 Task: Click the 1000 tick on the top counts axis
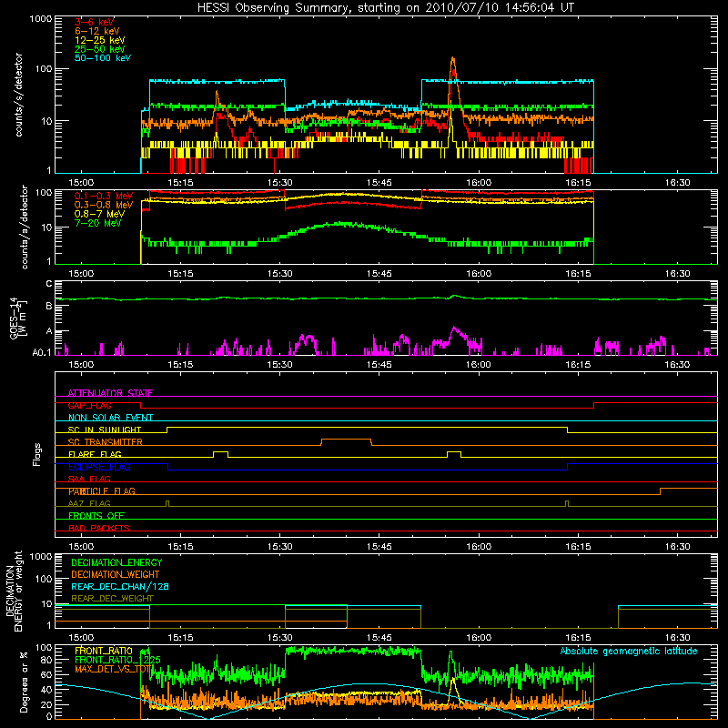tap(40, 19)
